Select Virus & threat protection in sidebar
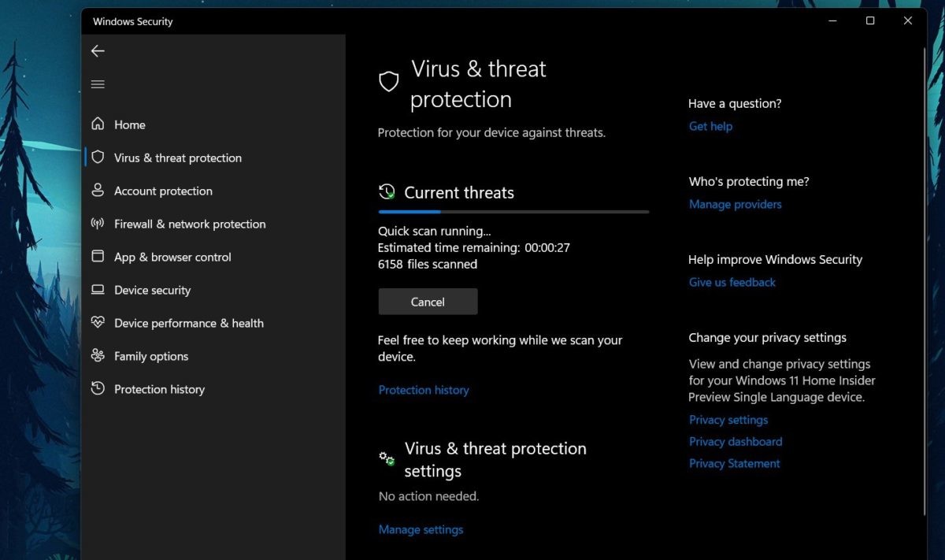The height and width of the screenshot is (560, 945). pos(214,158)
